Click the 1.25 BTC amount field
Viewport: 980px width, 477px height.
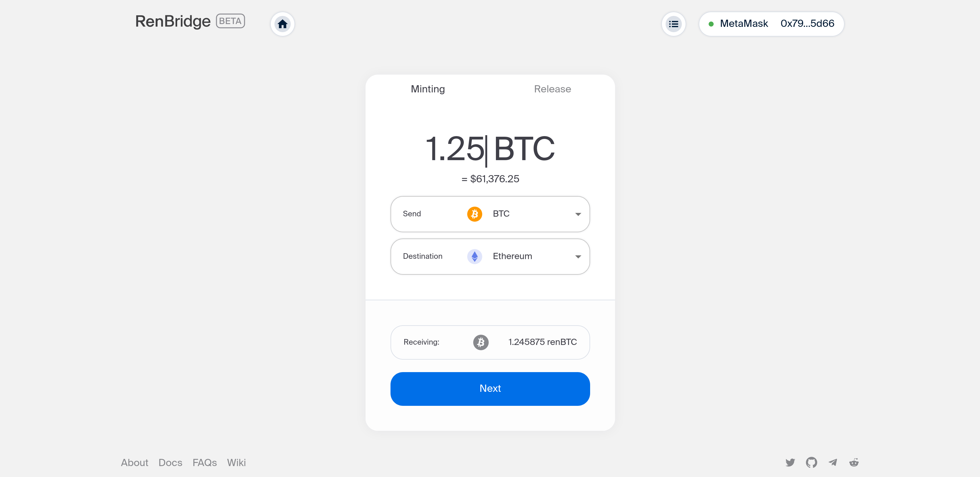click(x=490, y=149)
